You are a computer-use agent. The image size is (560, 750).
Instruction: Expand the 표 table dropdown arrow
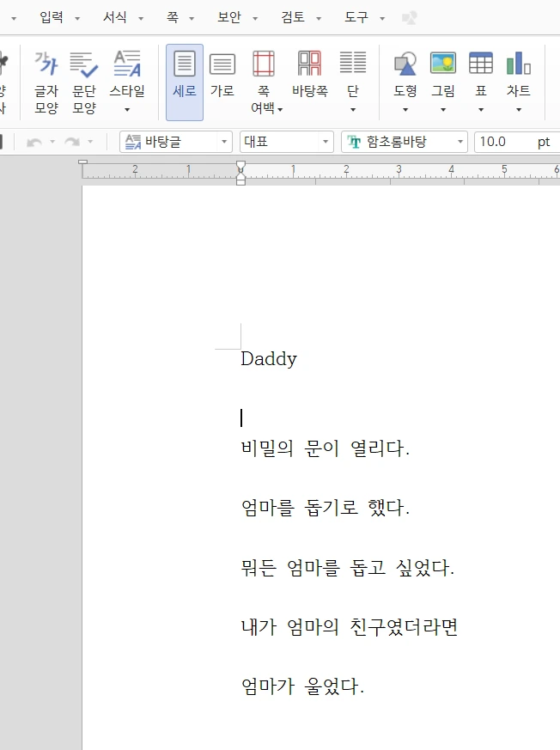coord(481,110)
